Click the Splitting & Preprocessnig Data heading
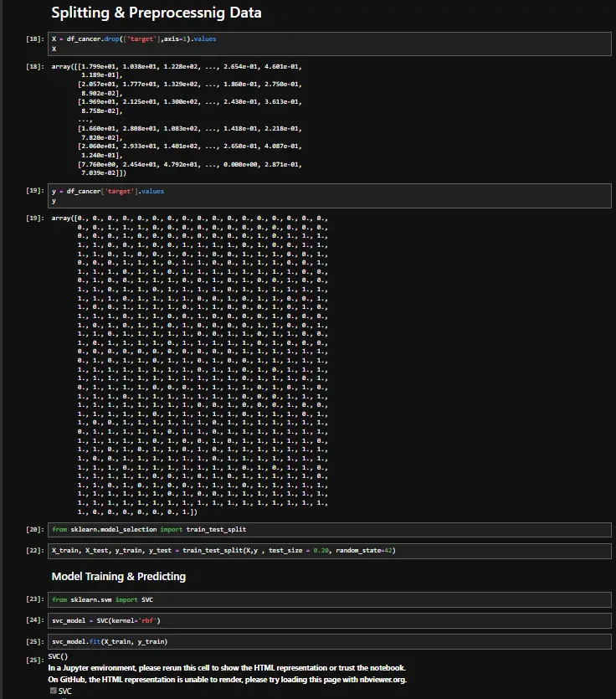Screen dimensions: 616x699 157,13
